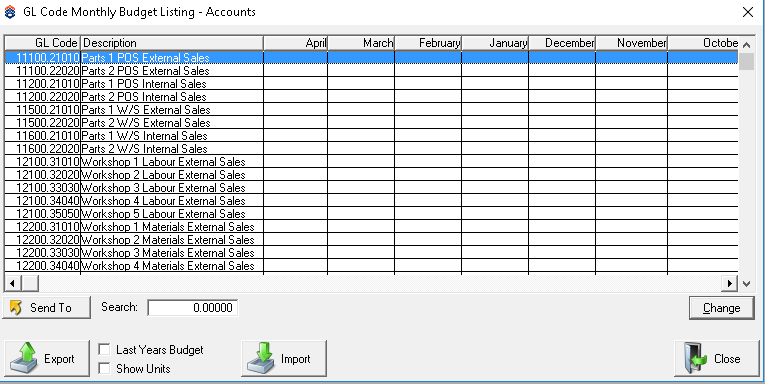Click the horizontal scrollbar left arrow

[x=12, y=283]
